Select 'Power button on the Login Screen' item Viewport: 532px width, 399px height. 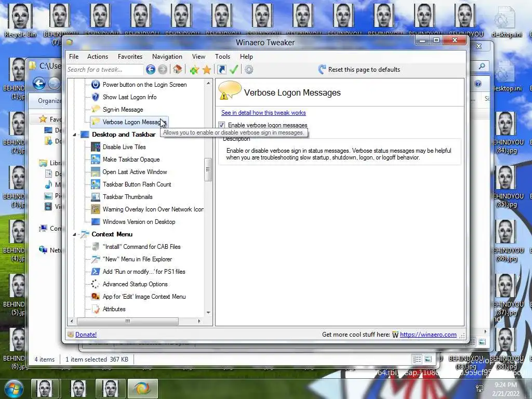(x=144, y=85)
